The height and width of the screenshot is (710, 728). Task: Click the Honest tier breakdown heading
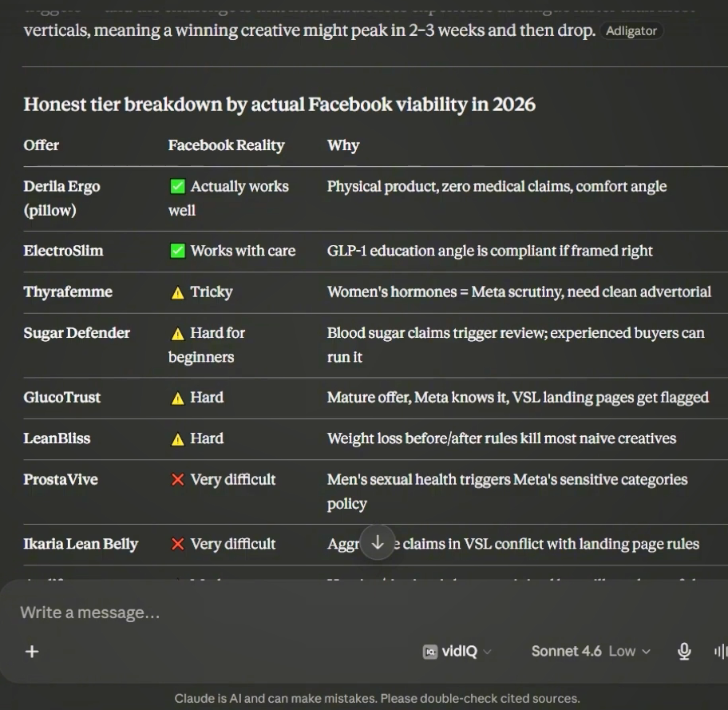coord(279,105)
